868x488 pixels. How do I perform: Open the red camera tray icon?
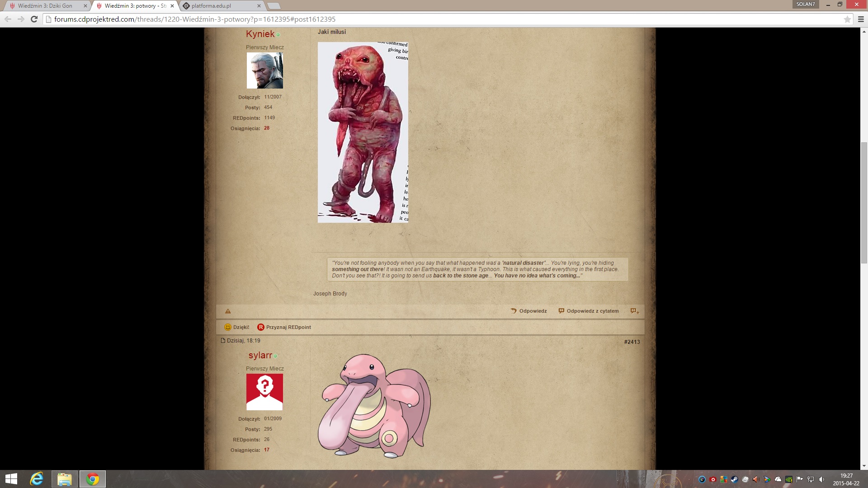click(713, 479)
